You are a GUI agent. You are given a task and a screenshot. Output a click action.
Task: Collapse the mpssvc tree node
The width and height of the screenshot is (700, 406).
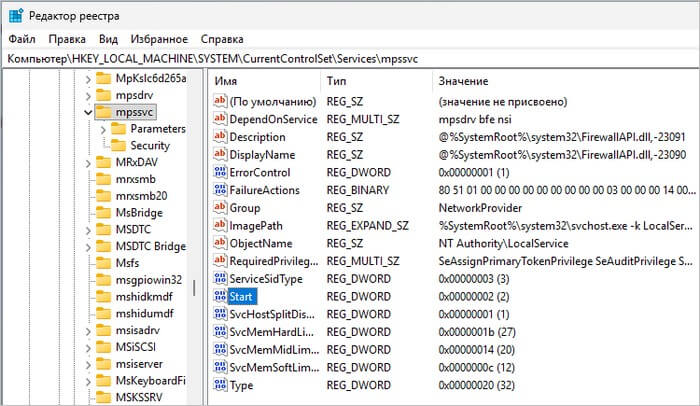click(89, 112)
